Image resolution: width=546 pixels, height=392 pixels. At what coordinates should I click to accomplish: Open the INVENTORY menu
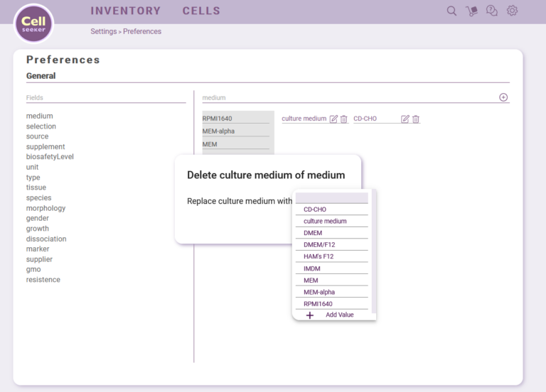point(126,11)
